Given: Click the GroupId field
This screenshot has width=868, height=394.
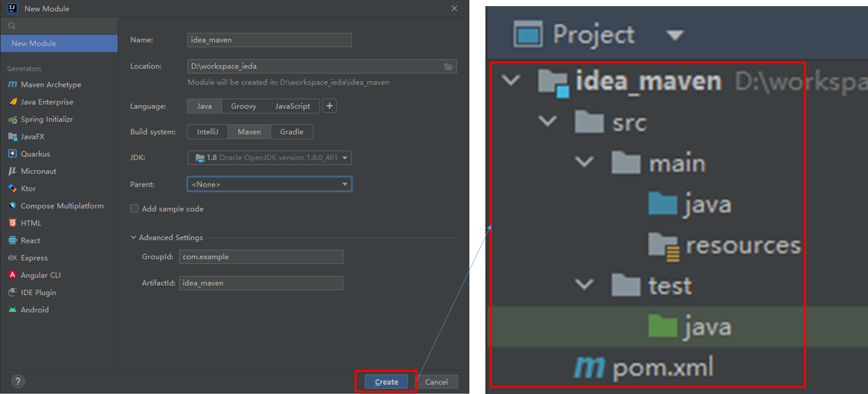Looking at the screenshot, I should click(x=261, y=257).
